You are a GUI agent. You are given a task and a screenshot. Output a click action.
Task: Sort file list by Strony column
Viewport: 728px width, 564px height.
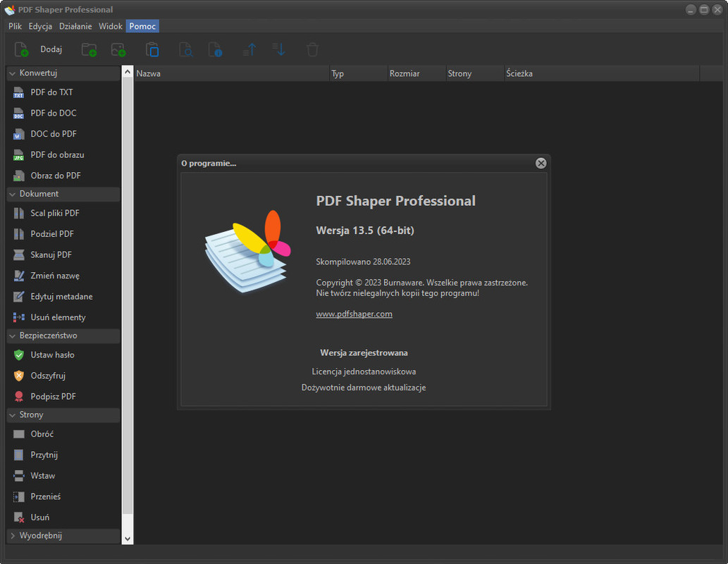click(475, 73)
